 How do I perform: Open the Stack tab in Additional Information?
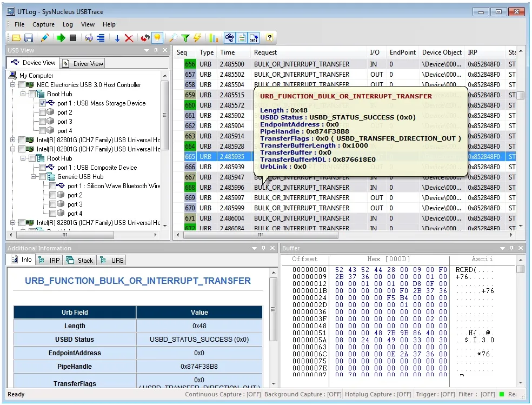(80, 260)
